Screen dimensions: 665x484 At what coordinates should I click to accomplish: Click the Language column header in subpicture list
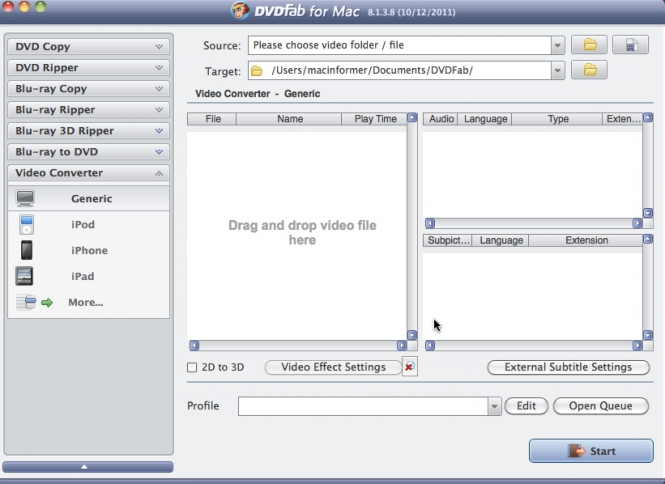coord(500,241)
